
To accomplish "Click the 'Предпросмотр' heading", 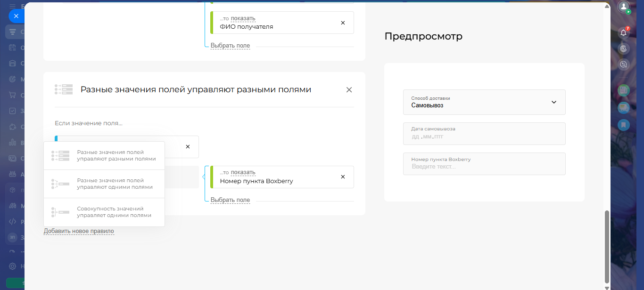I will tap(423, 36).
